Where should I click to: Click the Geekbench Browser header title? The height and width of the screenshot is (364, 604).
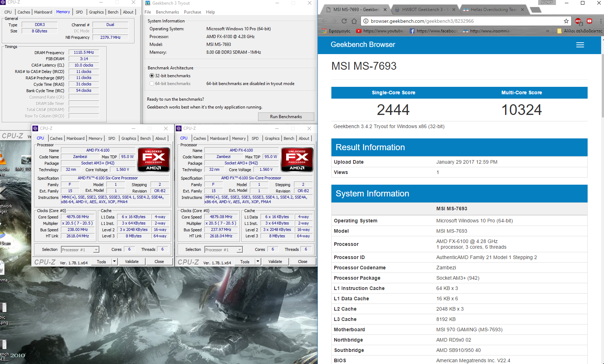click(363, 44)
